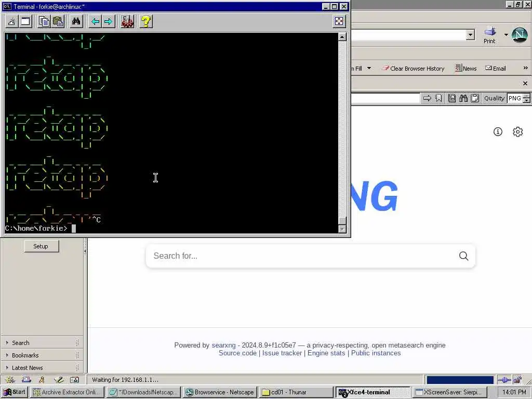The image size is (532, 399).
Task: Click the Print icon in Netscape
Action: pyautogui.click(x=489, y=35)
